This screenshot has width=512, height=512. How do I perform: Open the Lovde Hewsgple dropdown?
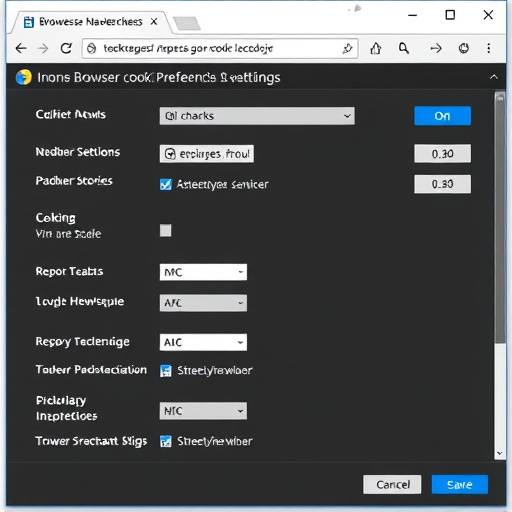point(203,303)
